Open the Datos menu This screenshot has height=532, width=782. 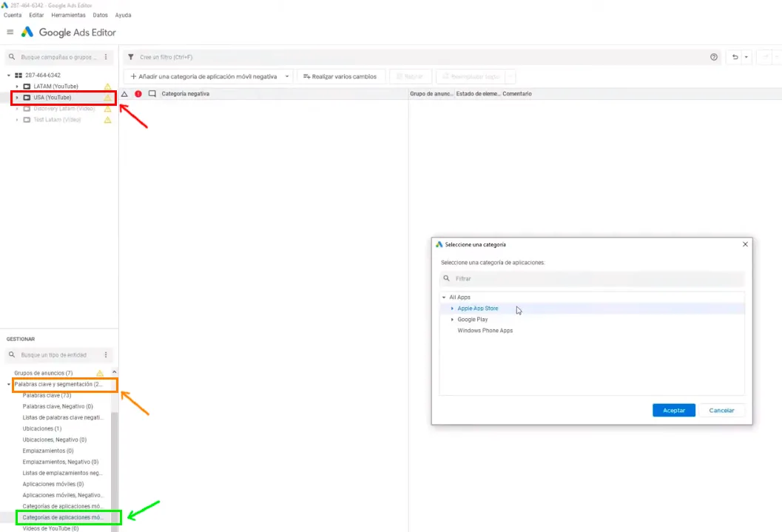pos(100,15)
